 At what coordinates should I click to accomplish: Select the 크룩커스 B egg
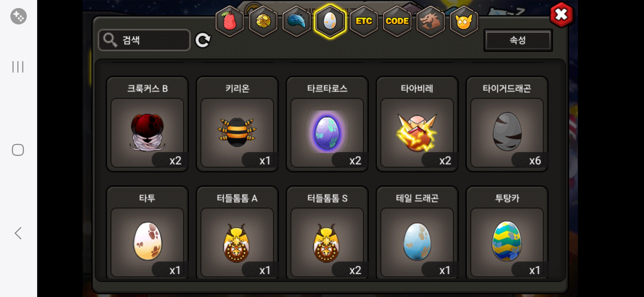pyautogui.click(x=147, y=124)
